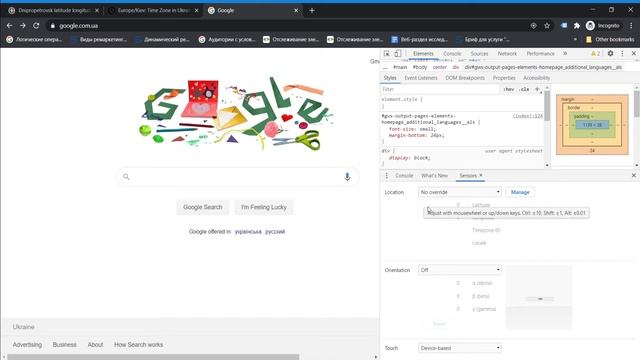Open the Accessibility sub-tab
The height and width of the screenshot is (360, 640).
(x=536, y=78)
